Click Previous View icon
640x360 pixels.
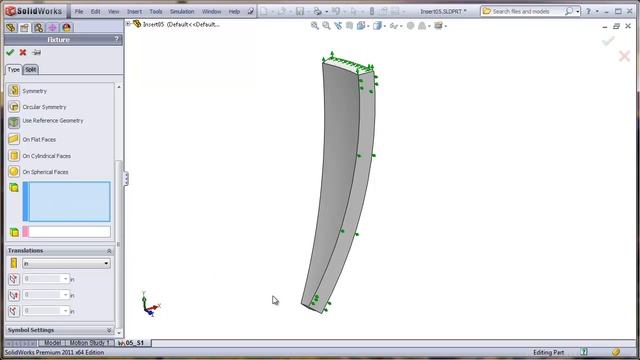(338, 26)
